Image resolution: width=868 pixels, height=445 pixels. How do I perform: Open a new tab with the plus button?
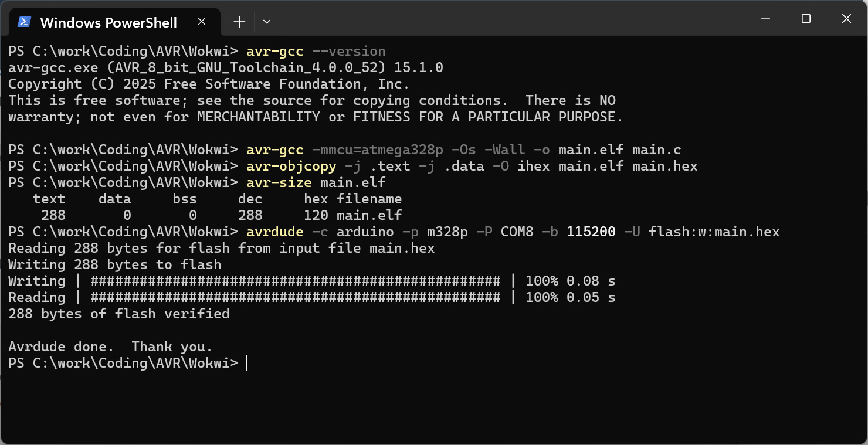239,22
